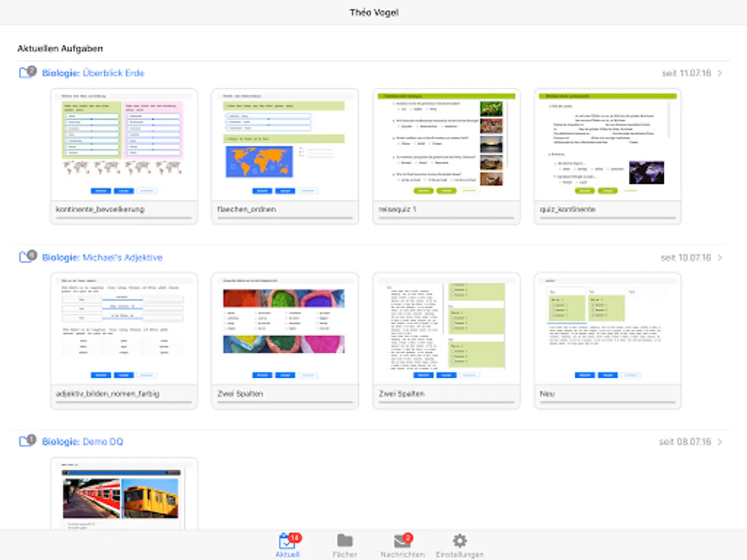747x560 pixels.
Task: Click the adjektiv_bilden_nomen_farbig name label
Action: tap(108, 394)
